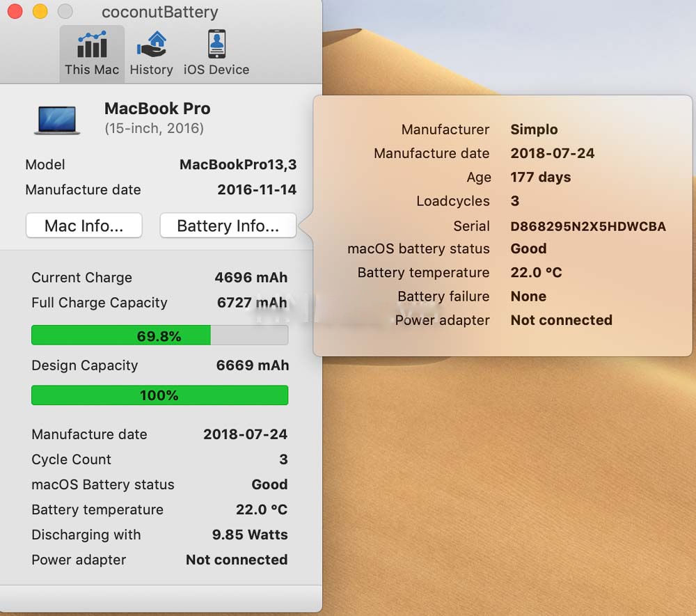Click the MacBook Pro laptop image

pyautogui.click(x=57, y=120)
